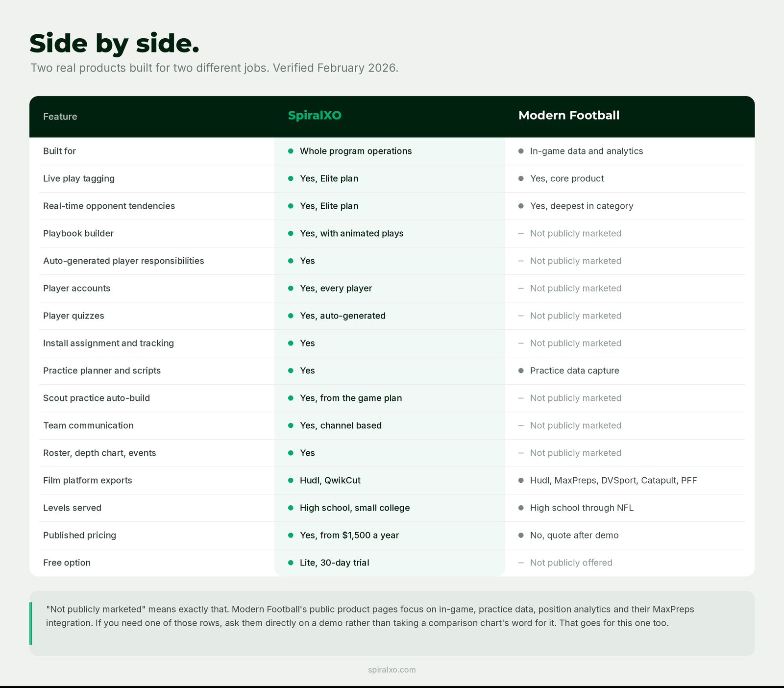Select the 'Playbook builder' label
This screenshot has height=688, width=784.
[78, 233]
